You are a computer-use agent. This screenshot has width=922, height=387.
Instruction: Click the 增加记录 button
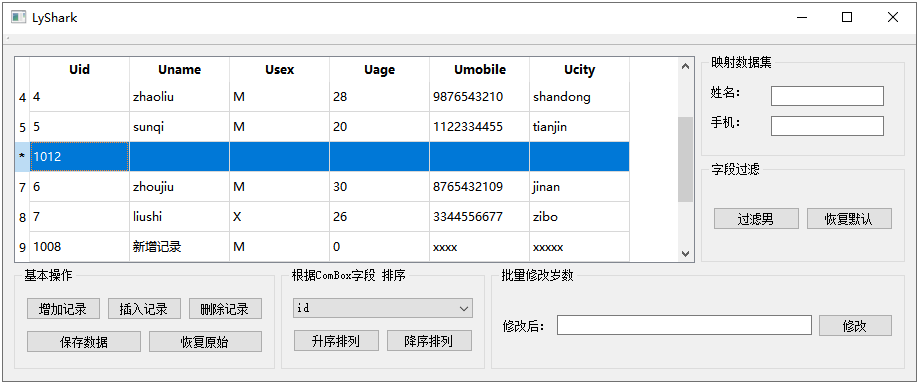click(64, 309)
